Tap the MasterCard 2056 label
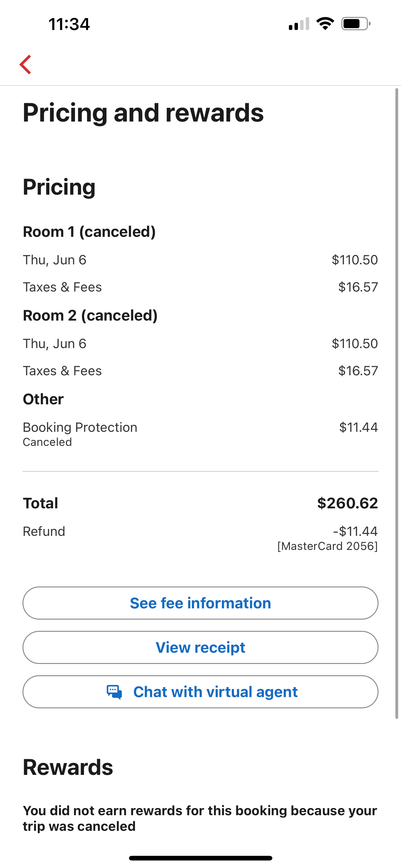The width and height of the screenshot is (401, 868). pyautogui.click(x=328, y=546)
